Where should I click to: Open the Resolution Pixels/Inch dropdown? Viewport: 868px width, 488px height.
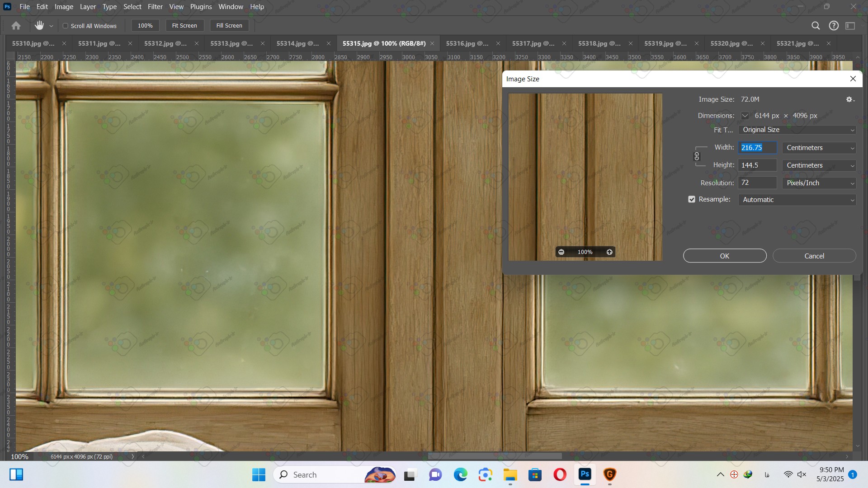tap(819, 183)
